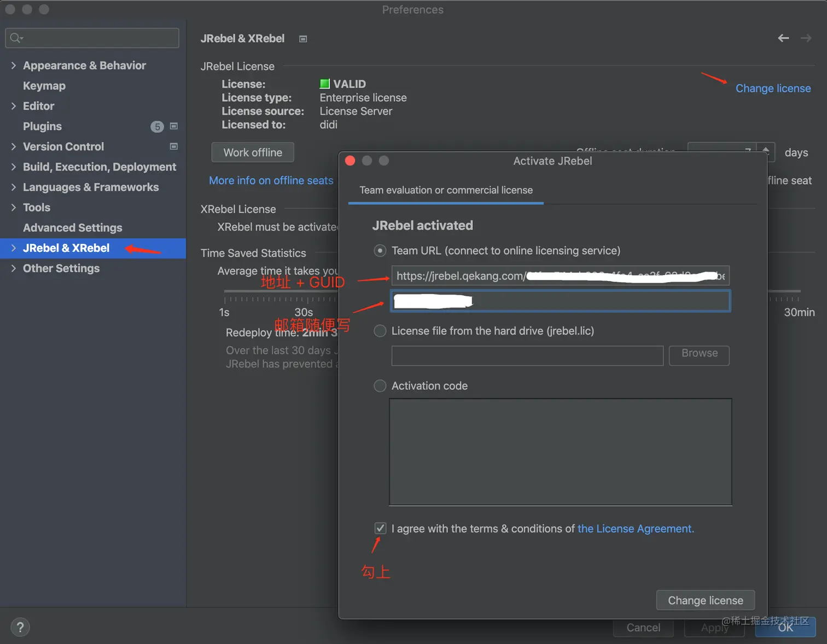Image resolution: width=827 pixels, height=644 pixels.
Task: Open the Plugins settings page
Action: point(42,126)
